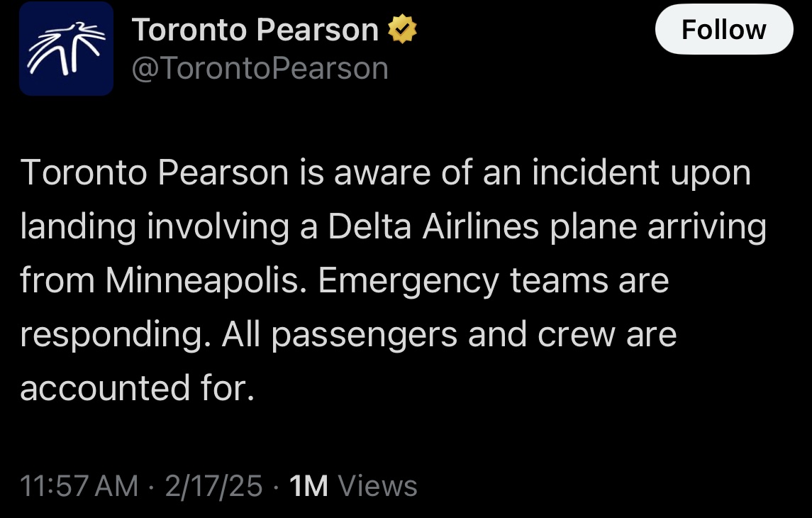
Task: Select the bold 1M view count
Action: point(308,486)
